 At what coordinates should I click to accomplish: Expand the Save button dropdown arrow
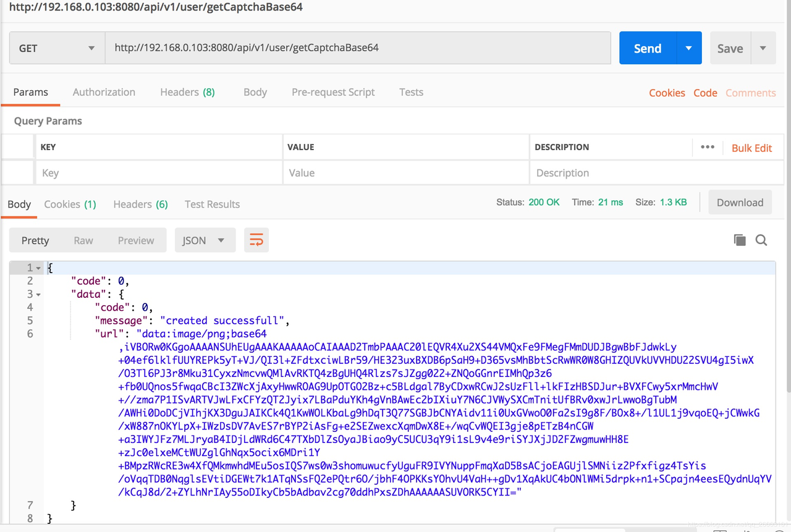[x=763, y=48]
